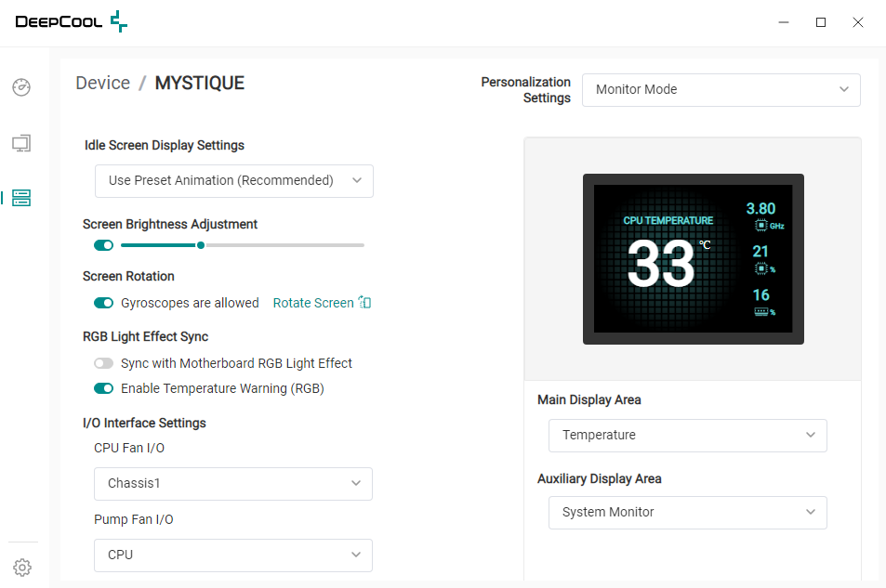Open Use Preset Animation dropdown
Screen dimensions: 886x588
pos(234,181)
